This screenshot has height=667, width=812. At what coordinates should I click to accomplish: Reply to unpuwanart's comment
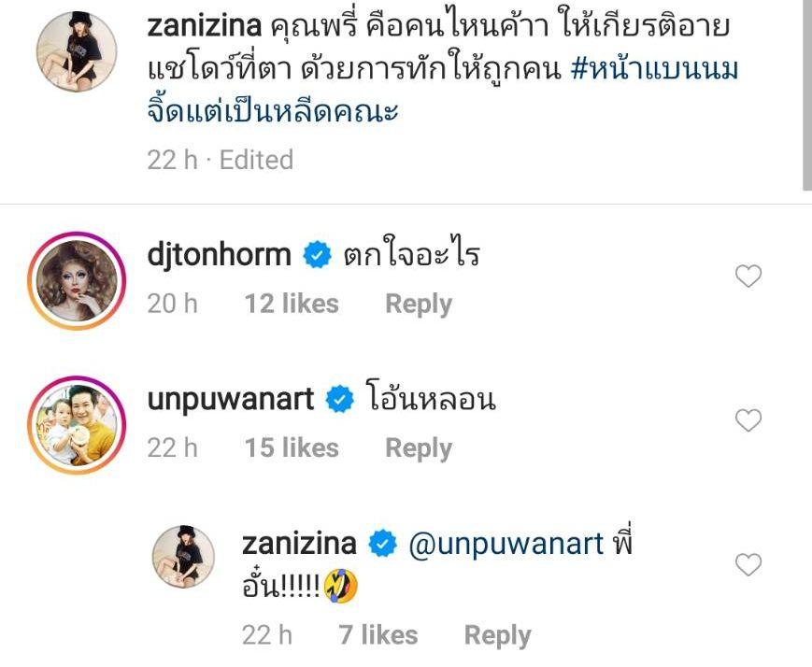[x=419, y=448]
